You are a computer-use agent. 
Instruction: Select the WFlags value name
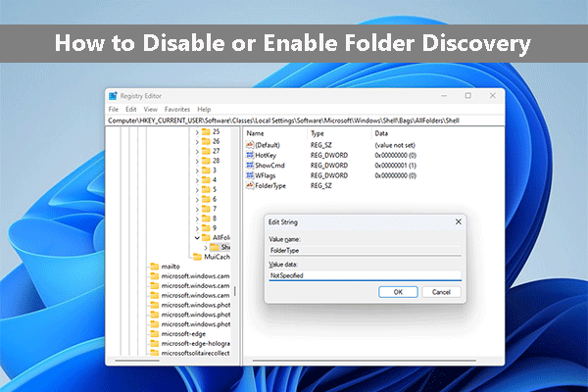(266, 175)
